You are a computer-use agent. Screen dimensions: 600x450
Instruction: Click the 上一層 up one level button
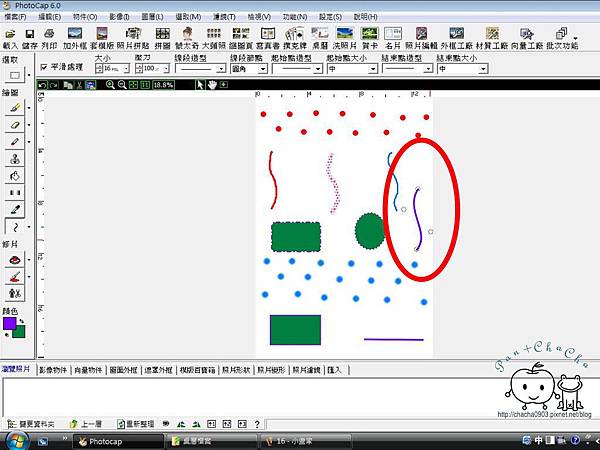86,424
